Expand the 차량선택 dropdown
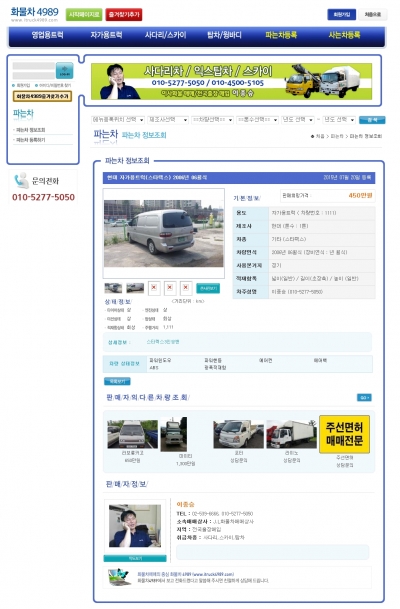The height and width of the screenshot is (609, 400). pyautogui.click(x=212, y=120)
